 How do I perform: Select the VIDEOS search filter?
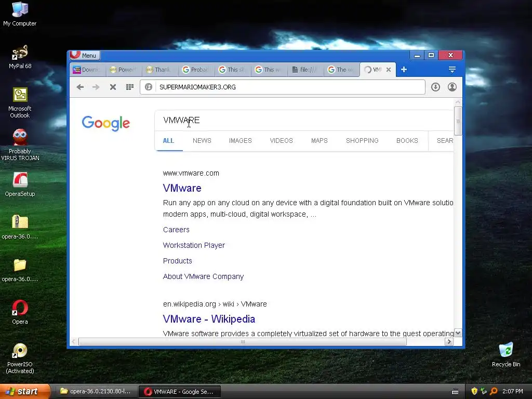[x=281, y=141]
